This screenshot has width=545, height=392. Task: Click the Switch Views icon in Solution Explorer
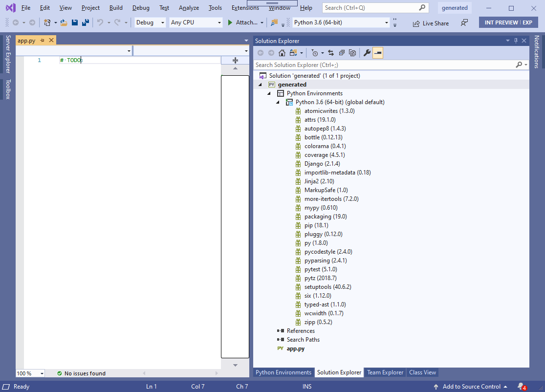tap(293, 53)
